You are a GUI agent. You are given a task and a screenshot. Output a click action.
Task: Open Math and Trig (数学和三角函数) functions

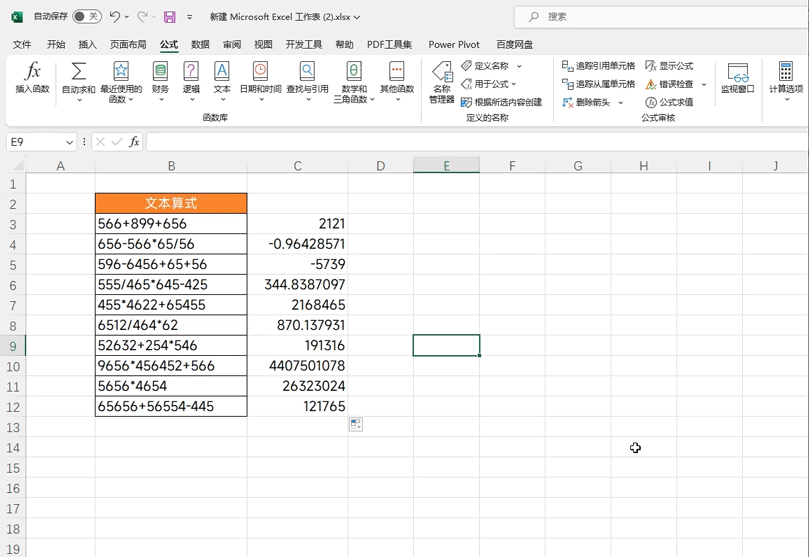[354, 81]
